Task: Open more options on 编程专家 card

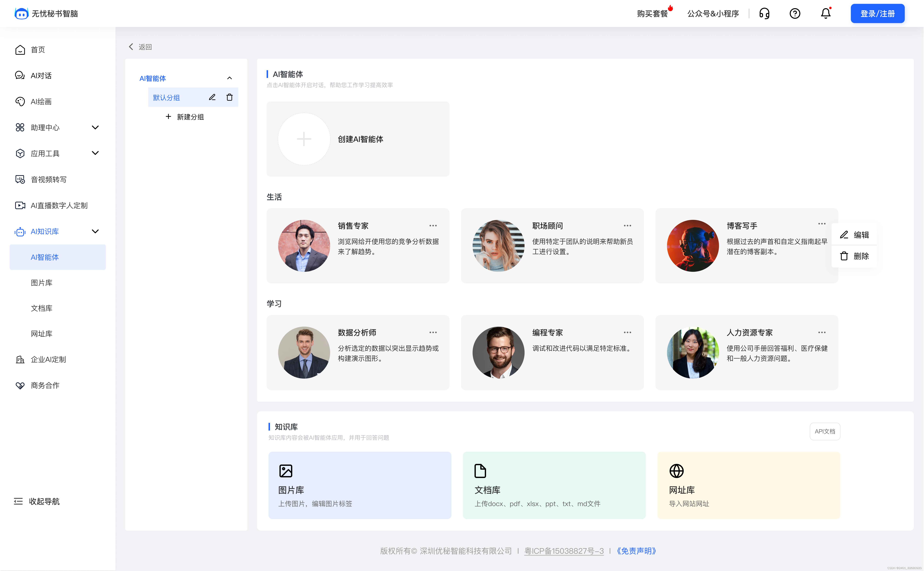Action: pyautogui.click(x=627, y=332)
